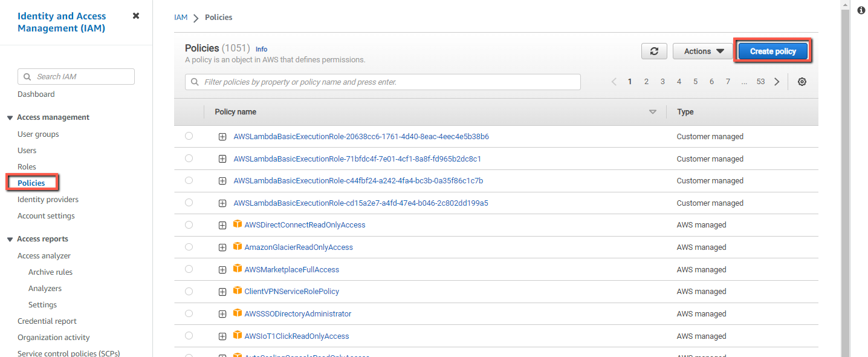Click AWSMarketplaceFullAccess orange box icon
The height and width of the screenshot is (357, 868).
click(x=238, y=269)
